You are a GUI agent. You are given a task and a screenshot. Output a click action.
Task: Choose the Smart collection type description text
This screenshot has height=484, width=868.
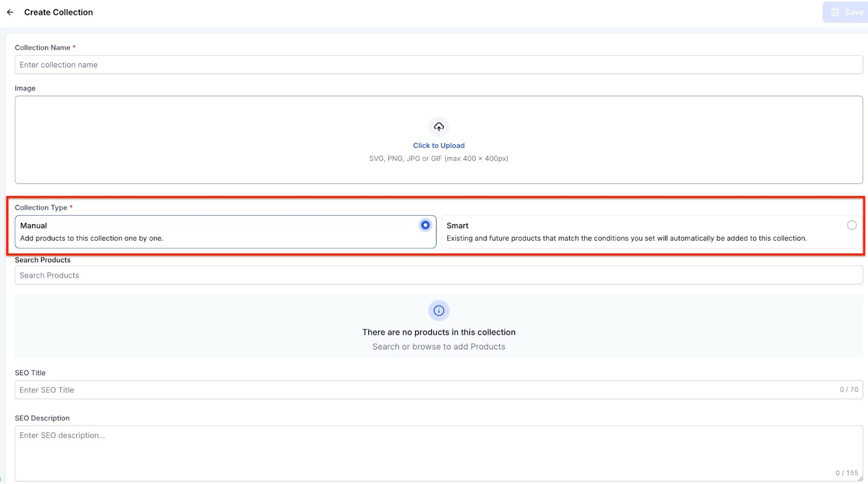click(x=627, y=238)
